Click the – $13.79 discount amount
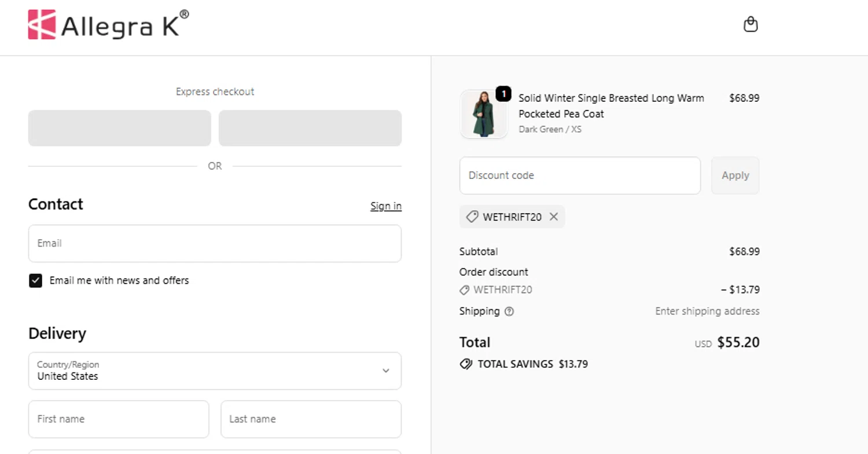This screenshot has width=868, height=454. [740, 290]
